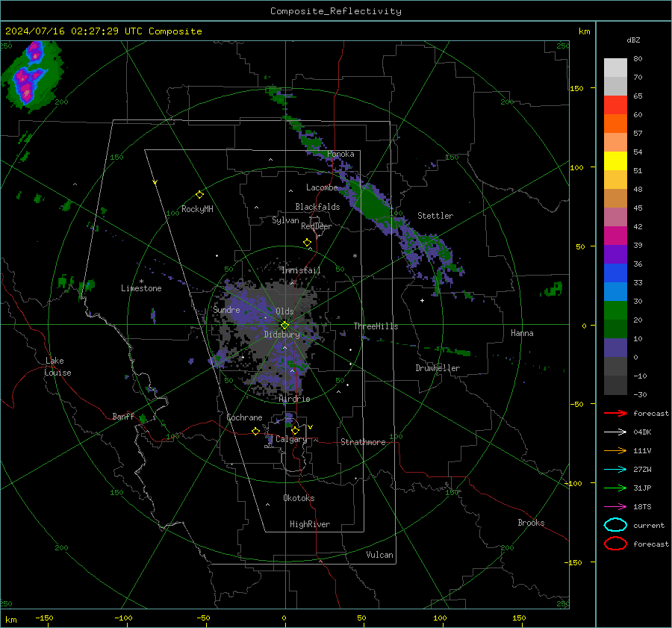Click the Limestone label
This screenshot has width=672, height=628.
point(141,288)
